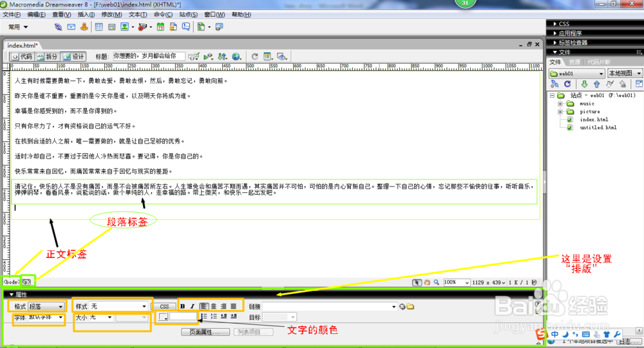Screen dimensions: 644x348
Task: Connect to the remote host
Action: (554, 84)
